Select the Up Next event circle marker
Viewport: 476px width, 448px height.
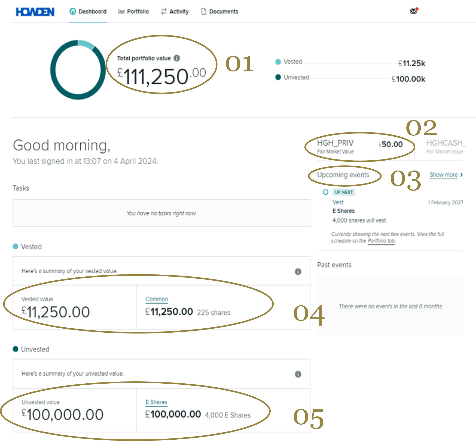pyautogui.click(x=325, y=192)
